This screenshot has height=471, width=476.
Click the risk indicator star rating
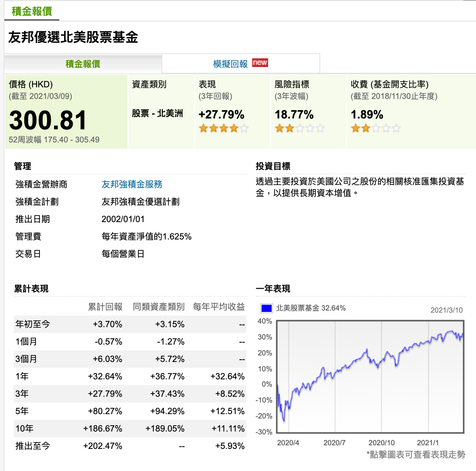coord(300,128)
